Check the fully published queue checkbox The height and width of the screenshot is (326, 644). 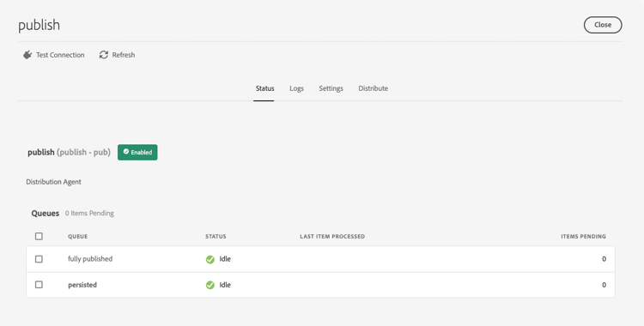(x=39, y=259)
